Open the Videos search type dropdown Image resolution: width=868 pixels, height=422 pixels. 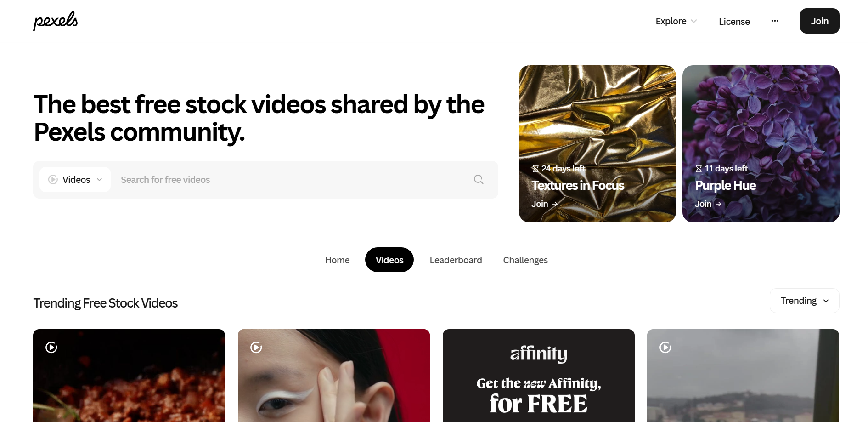tap(75, 180)
